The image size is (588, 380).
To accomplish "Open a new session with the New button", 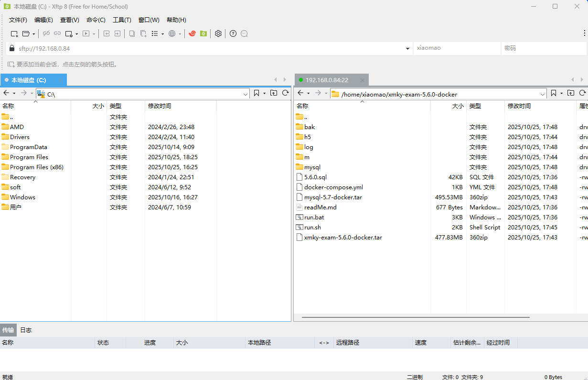I will click(x=13, y=33).
